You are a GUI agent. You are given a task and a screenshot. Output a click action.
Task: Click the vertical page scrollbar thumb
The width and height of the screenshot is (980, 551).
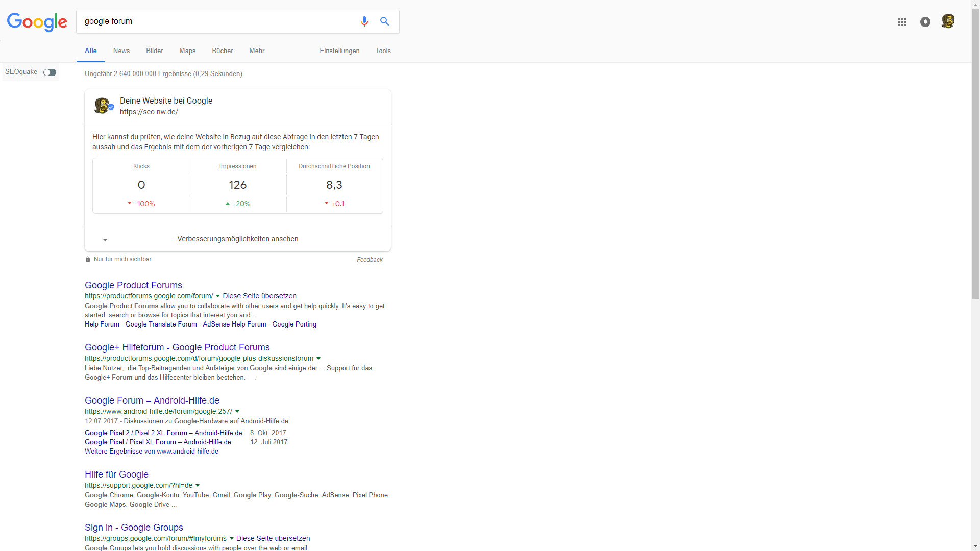[x=975, y=153]
